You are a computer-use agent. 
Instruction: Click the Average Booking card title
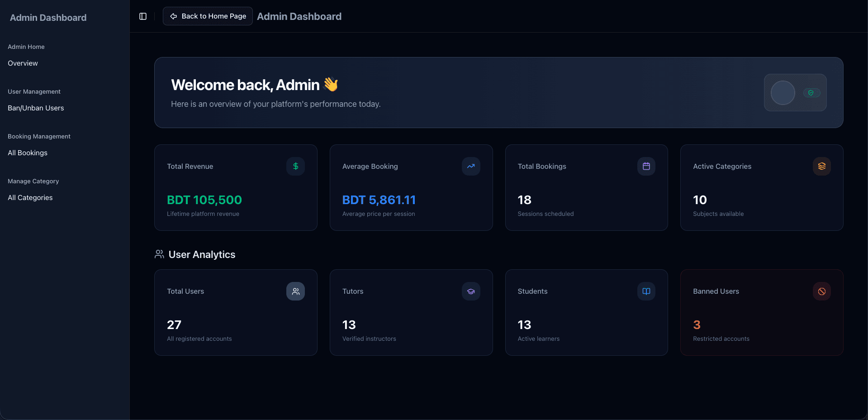tap(370, 167)
